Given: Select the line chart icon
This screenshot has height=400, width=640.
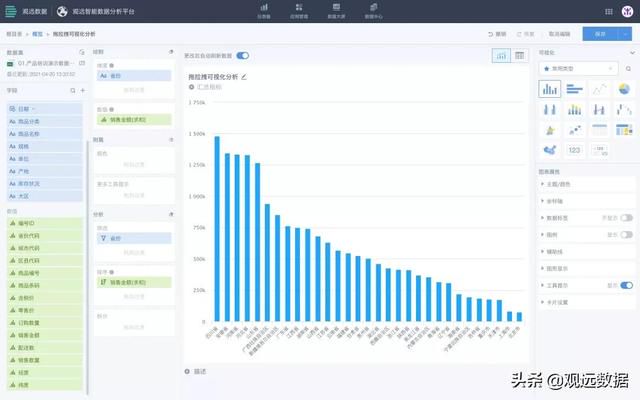Looking at the screenshot, I should pyautogui.click(x=599, y=89).
